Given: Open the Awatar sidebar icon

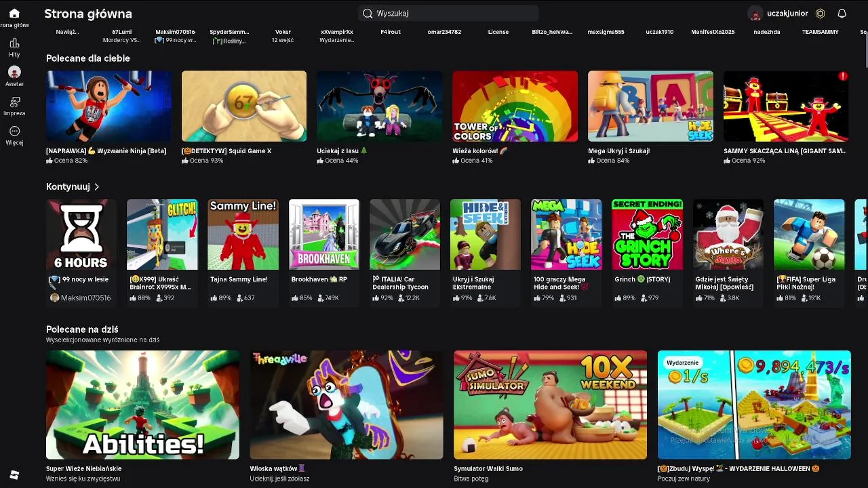Looking at the screenshot, I should 14,72.
